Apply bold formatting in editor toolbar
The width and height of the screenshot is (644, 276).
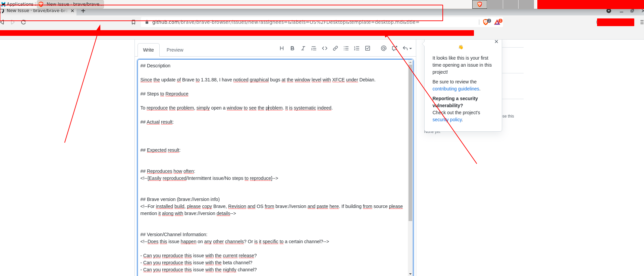pyautogui.click(x=292, y=48)
